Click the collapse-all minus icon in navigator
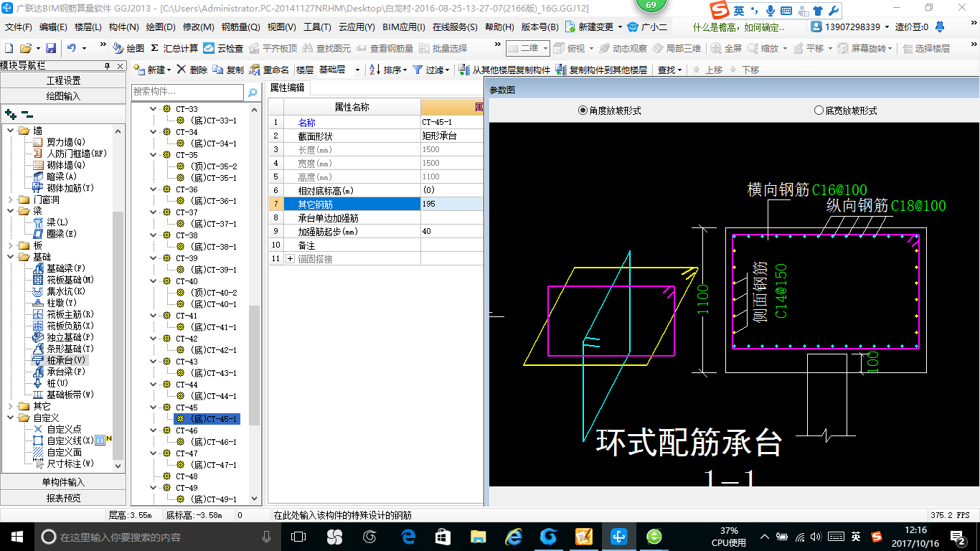Image resolution: width=980 pixels, height=551 pixels. (x=27, y=114)
